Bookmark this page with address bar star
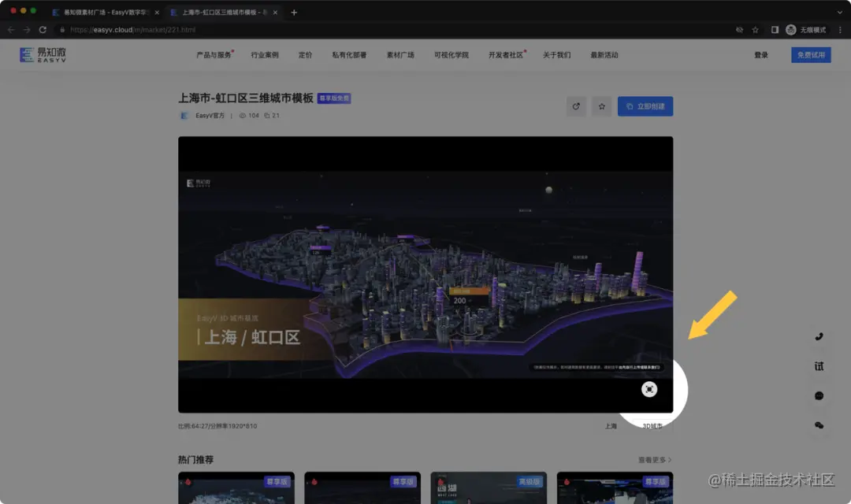This screenshot has height=504, width=851. point(755,30)
